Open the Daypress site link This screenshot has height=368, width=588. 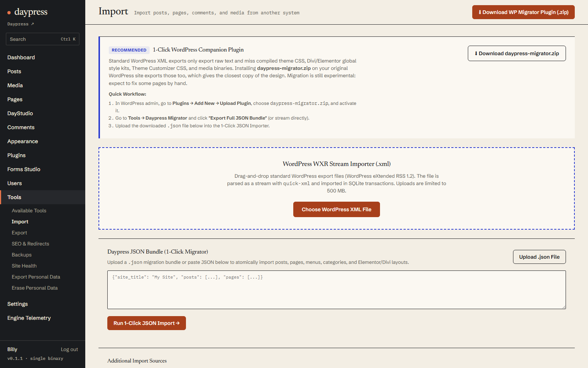pos(21,24)
